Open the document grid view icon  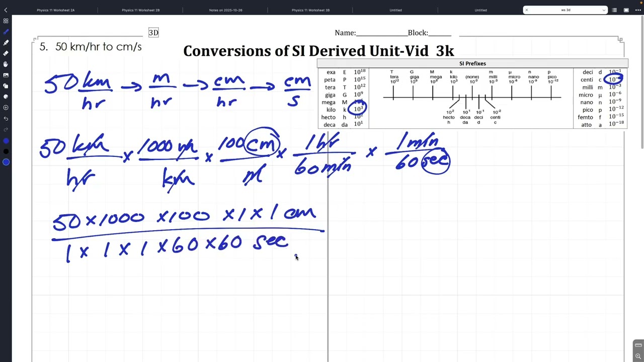point(6,21)
